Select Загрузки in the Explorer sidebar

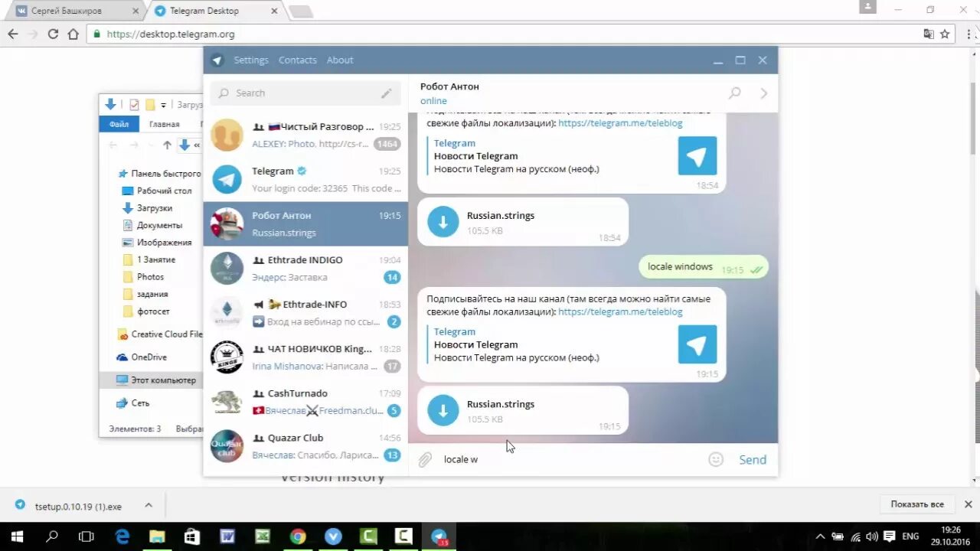[x=147, y=208]
